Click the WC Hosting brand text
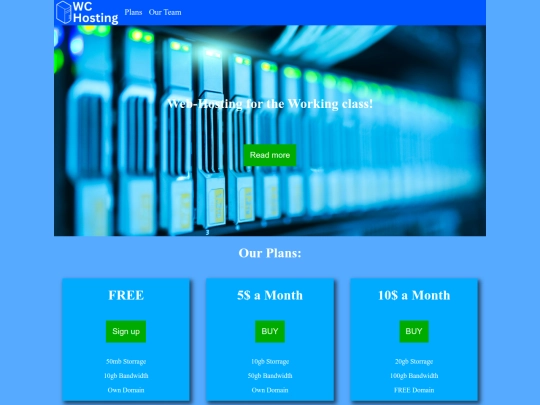540x405 pixels. (x=95, y=12)
